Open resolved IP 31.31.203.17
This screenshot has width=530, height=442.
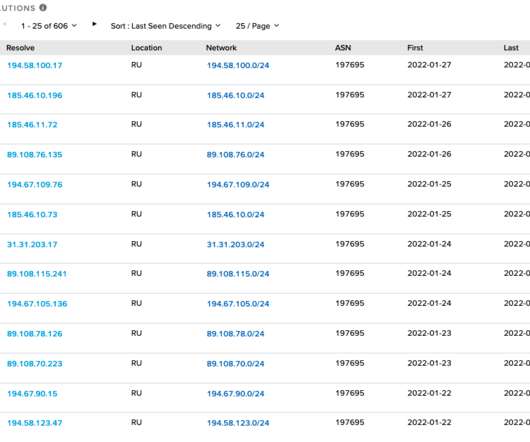coord(32,244)
